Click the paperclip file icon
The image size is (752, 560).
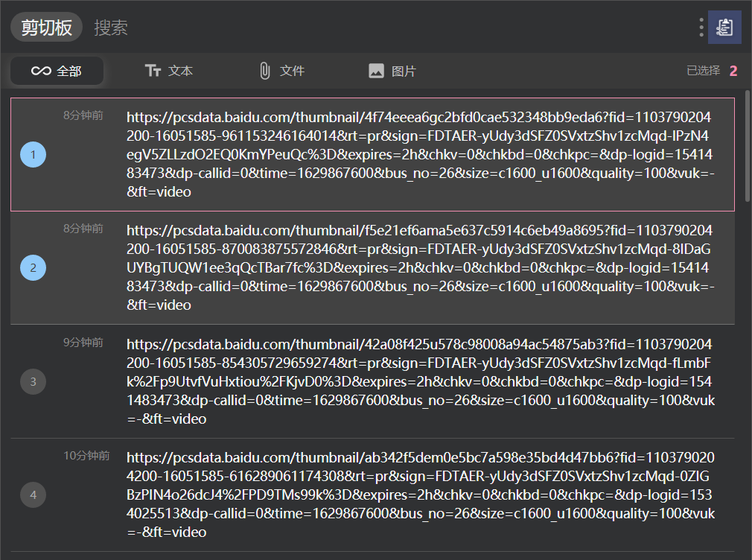[x=265, y=71]
